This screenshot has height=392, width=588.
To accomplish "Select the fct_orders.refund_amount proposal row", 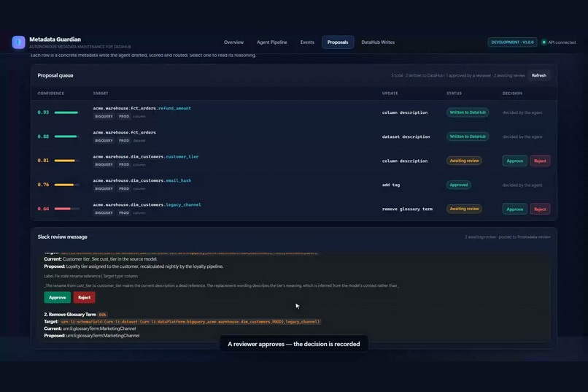I will coord(294,112).
